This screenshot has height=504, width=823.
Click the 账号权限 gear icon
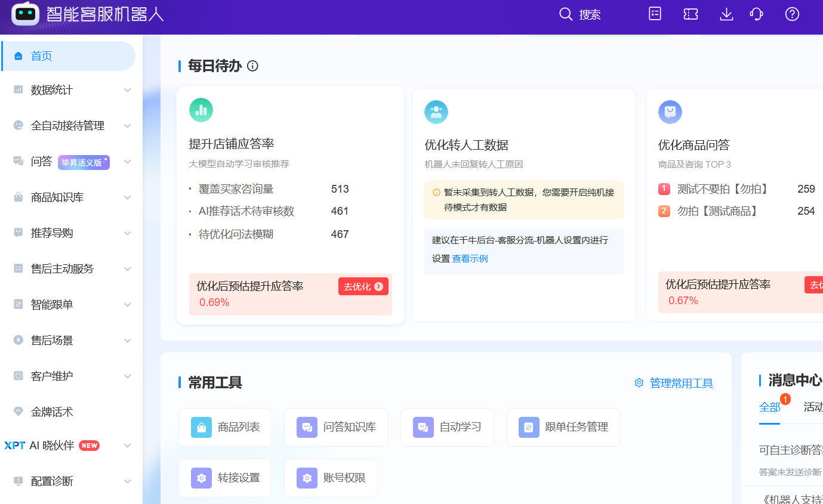307,478
